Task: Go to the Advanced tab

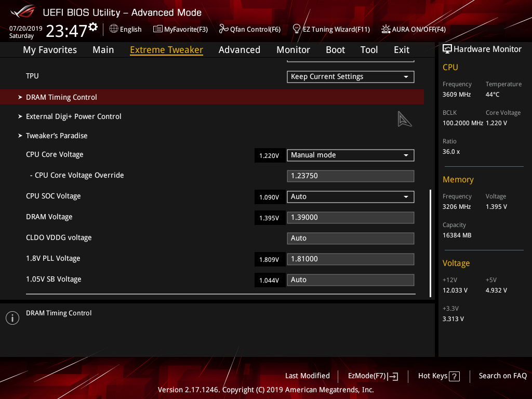Action: point(240,50)
